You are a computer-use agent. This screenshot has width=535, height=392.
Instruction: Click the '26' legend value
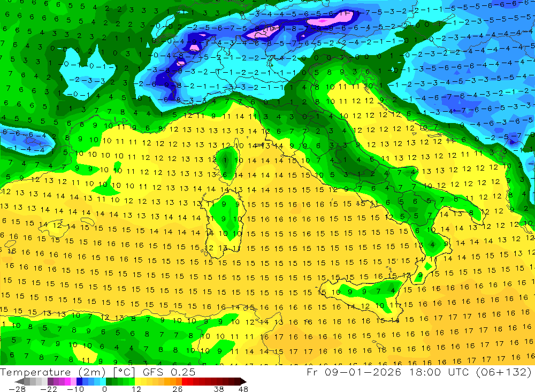coord(178,389)
